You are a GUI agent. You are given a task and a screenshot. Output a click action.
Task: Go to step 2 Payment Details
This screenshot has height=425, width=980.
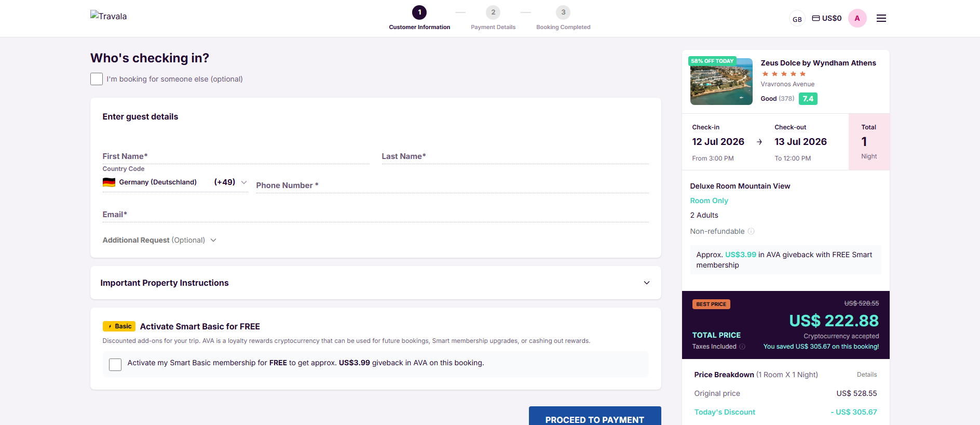[493, 18]
